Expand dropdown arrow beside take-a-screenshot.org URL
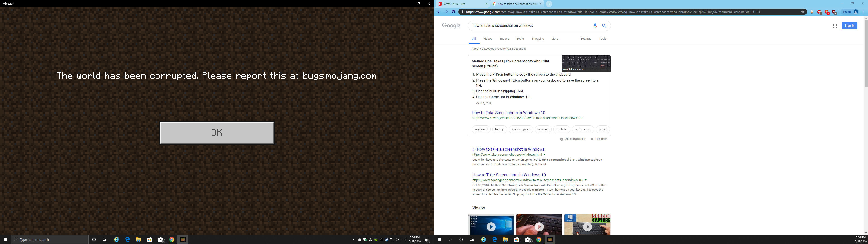Viewport: 868px width, 244px height. (x=544, y=155)
